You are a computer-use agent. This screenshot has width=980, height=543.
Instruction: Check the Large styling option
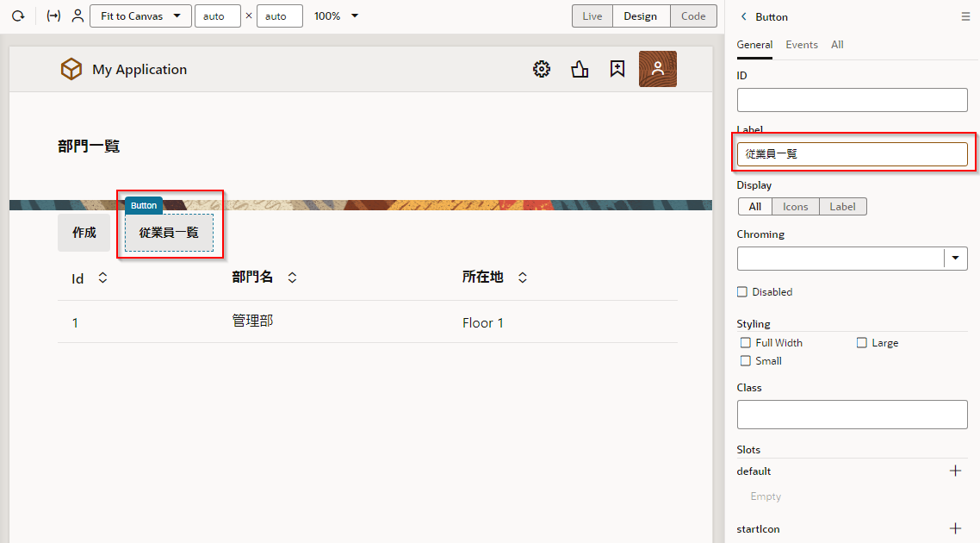(x=862, y=343)
